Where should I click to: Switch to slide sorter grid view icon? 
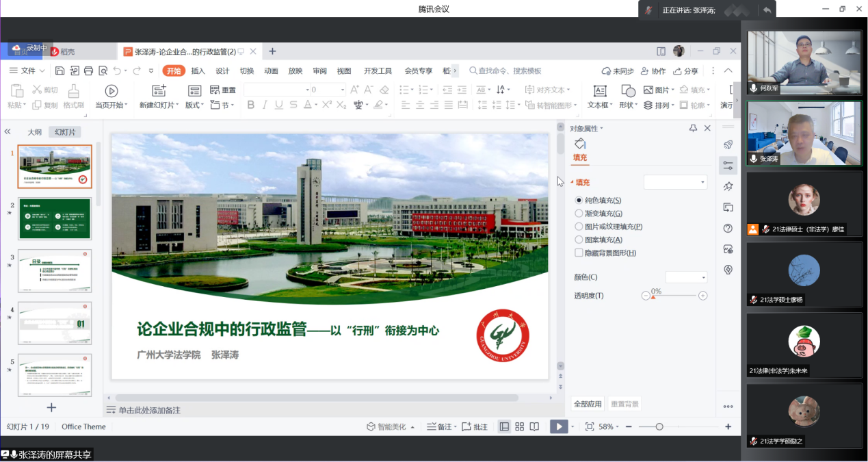click(520, 426)
